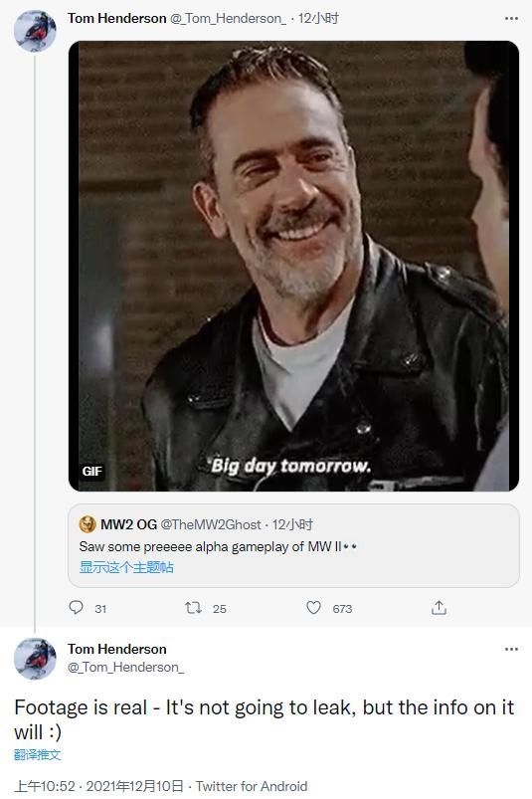Open Tom Henderson avatar on reply tweet
The width and height of the screenshot is (532, 799).
[x=35, y=659]
